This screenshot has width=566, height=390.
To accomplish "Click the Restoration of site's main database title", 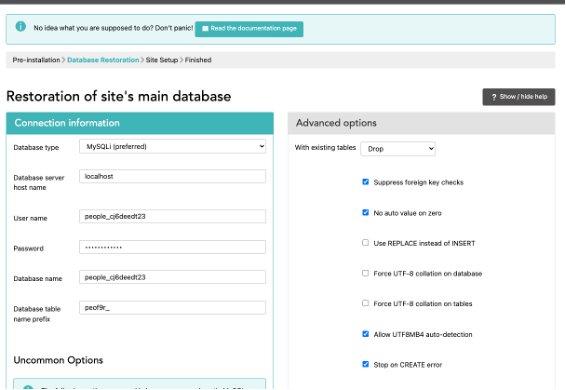I will [118, 96].
